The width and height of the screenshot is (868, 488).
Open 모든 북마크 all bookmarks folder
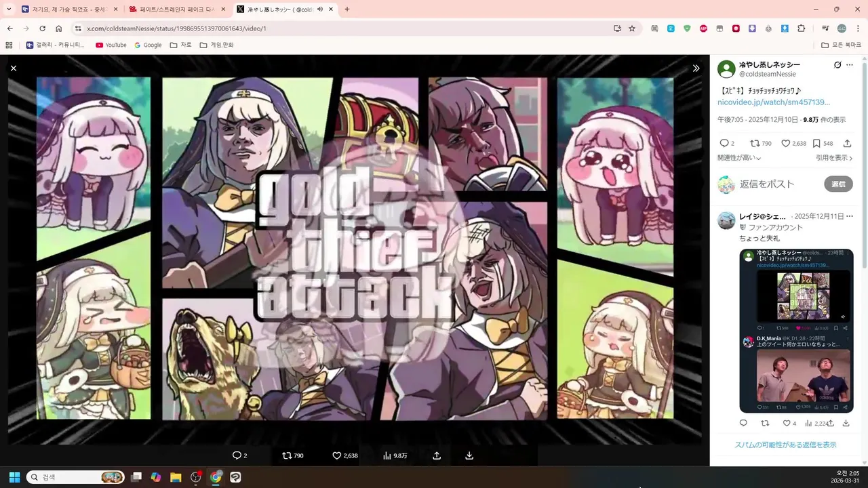coord(841,45)
